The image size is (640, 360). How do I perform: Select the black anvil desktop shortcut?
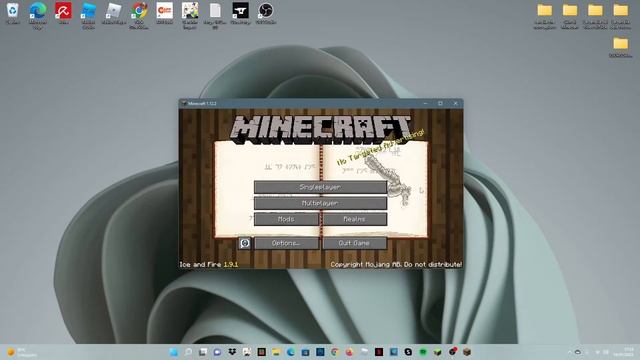[x=240, y=13]
